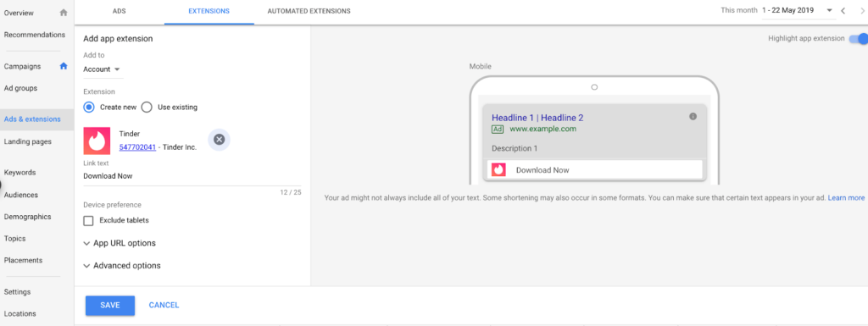Viewport: 868px width, 326px height.
Task: Click the Tinder app logo in the form
Action: (x=97, y=141)
